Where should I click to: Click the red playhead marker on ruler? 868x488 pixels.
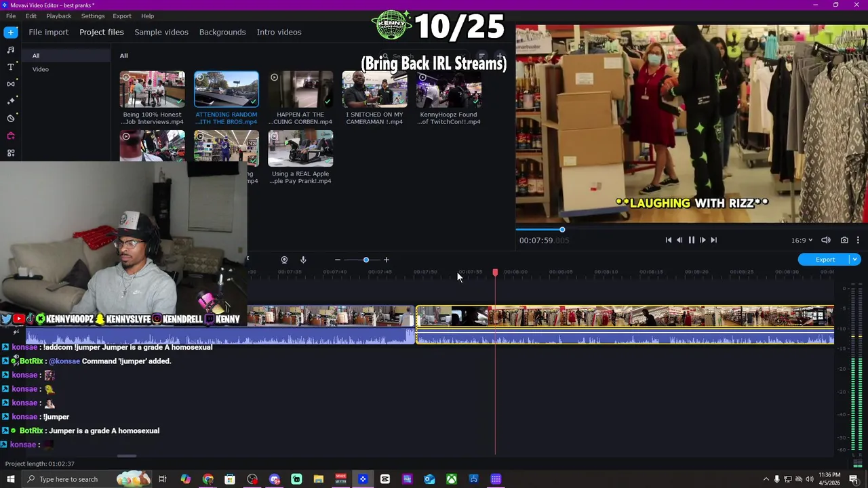coord(495,272)
